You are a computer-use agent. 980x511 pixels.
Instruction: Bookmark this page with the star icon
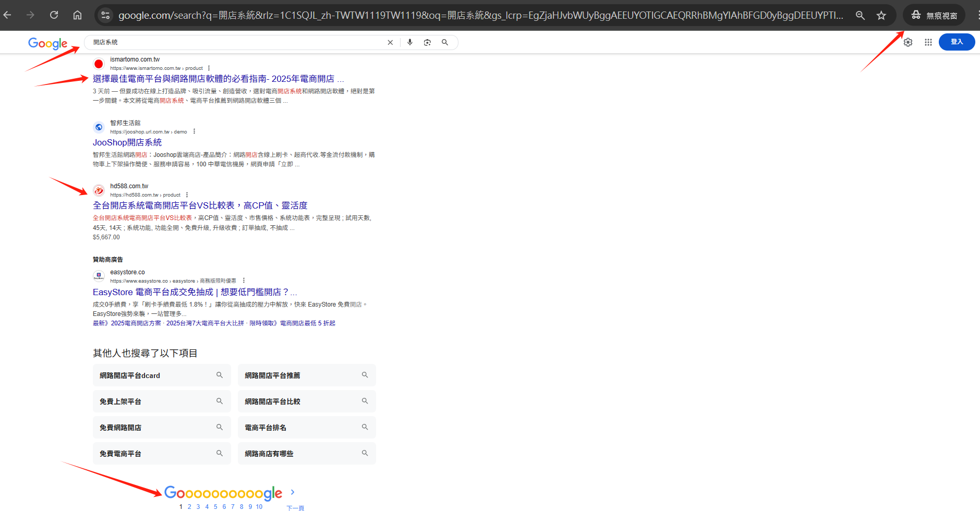click(881, 15)
